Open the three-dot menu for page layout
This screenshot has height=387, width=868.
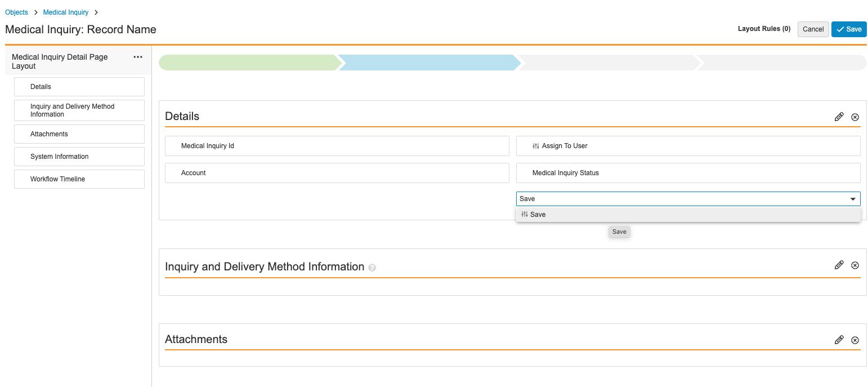point(138,57)
